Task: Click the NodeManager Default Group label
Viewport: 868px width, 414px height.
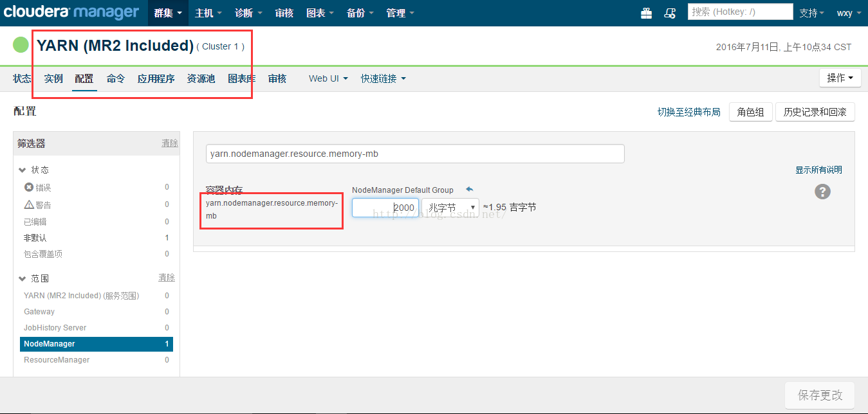Action: click(x=403, y=190)
